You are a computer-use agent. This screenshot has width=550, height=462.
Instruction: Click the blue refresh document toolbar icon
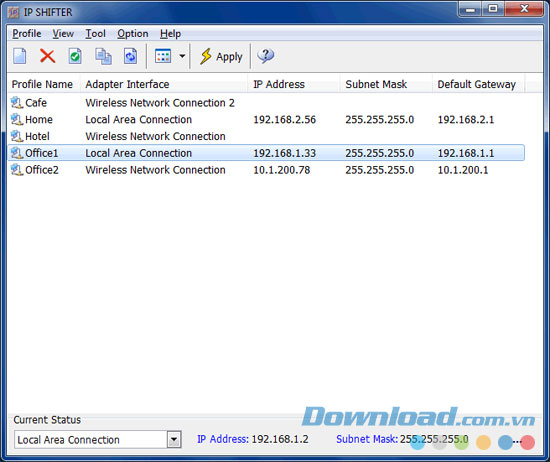[x=130, y=56]
